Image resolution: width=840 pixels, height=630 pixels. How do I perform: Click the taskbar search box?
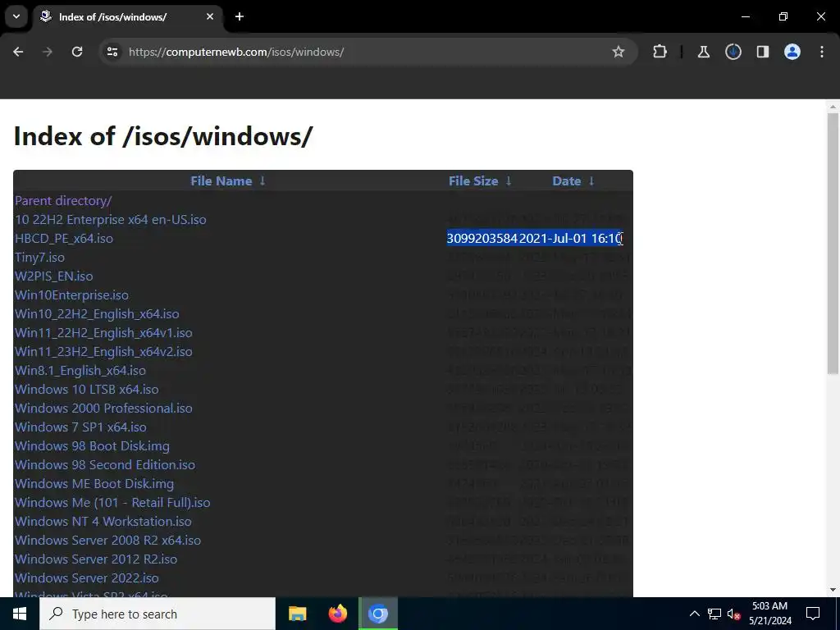click(x=157, y=614)
